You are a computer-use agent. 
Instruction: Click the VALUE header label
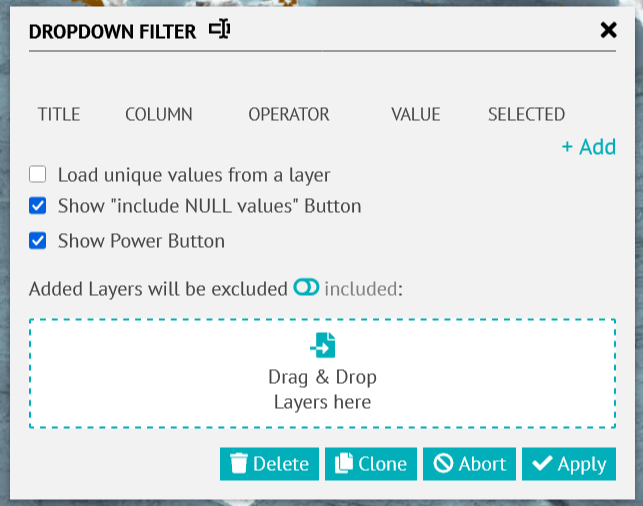pyautogui.click(x=415, y=114)
